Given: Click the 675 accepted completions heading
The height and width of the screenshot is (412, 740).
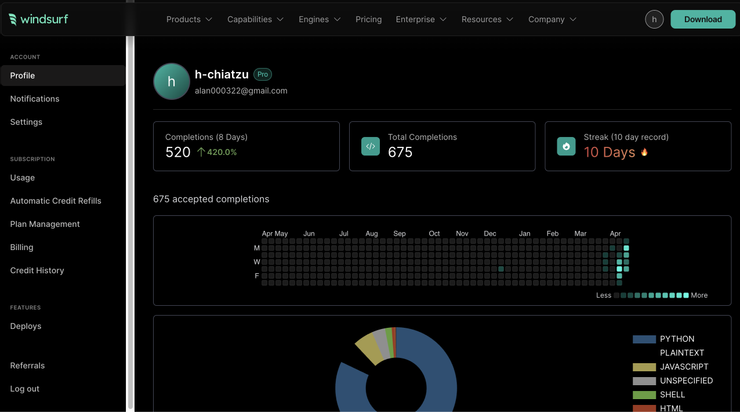Looking at the screenshot, I should [x=211, y=199].
